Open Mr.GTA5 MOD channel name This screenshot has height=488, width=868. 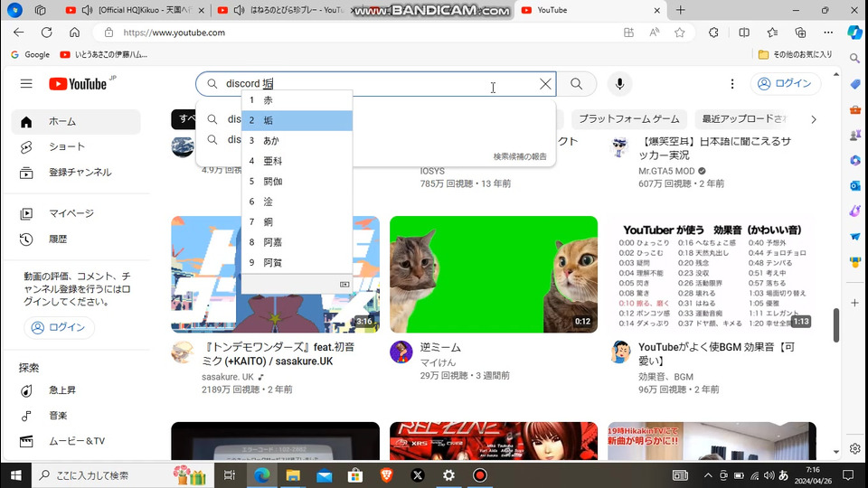(666, 171)
